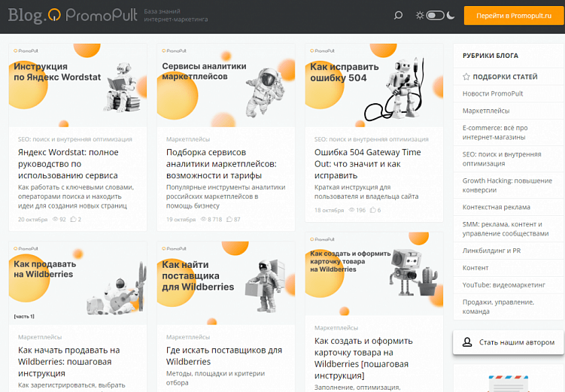
Task: Click 'Маркетплейсы' label above 'Где искать поставщиков'
Action: [188, 337]
